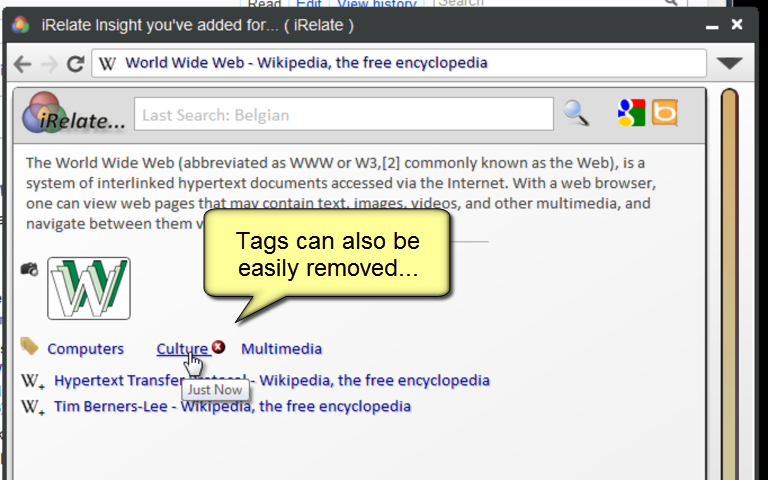This screenshot has width=768, height=480.
Task: Add Tim Berners-Lee via W+ icon
Action: click(33, 407)
